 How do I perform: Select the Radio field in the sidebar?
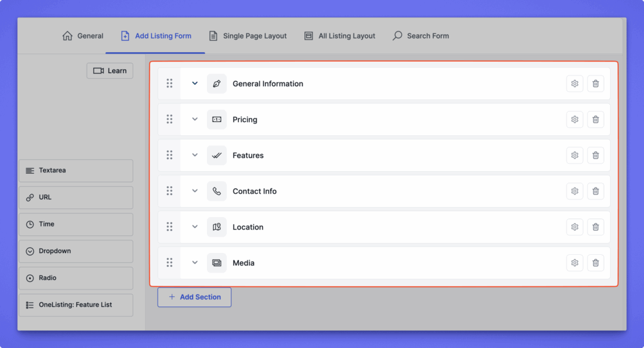76,278
